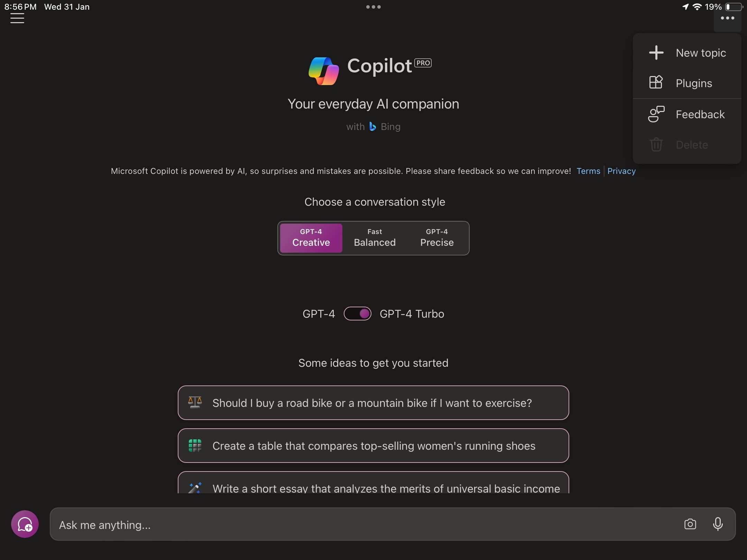Select Balanced conversation style
Screen dimensions: 747x560
375,237
